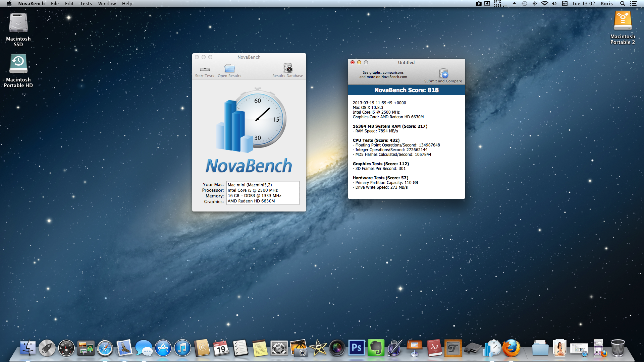Open the Edit menu
This screenshot has height=362, width=644.
[69, 3]
